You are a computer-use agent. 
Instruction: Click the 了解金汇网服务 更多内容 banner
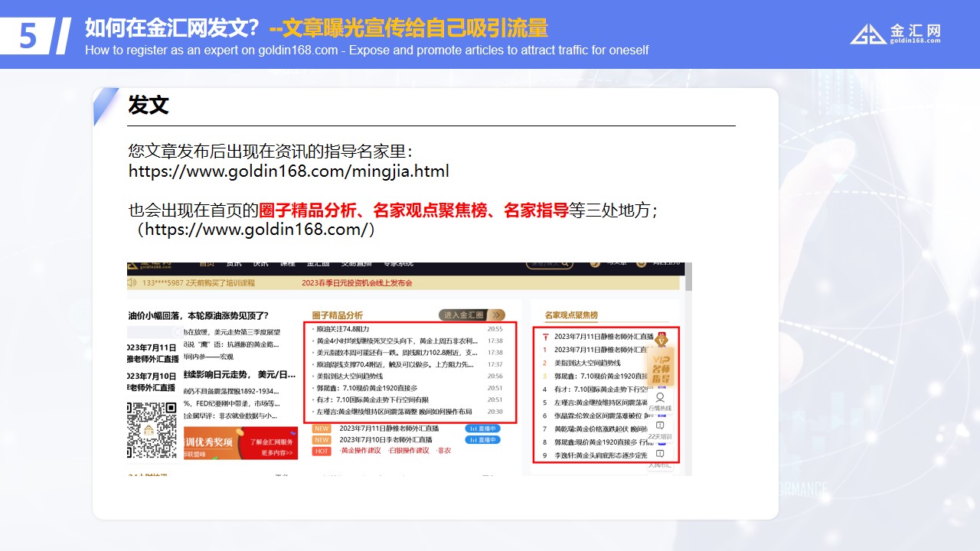pos(241,443)
